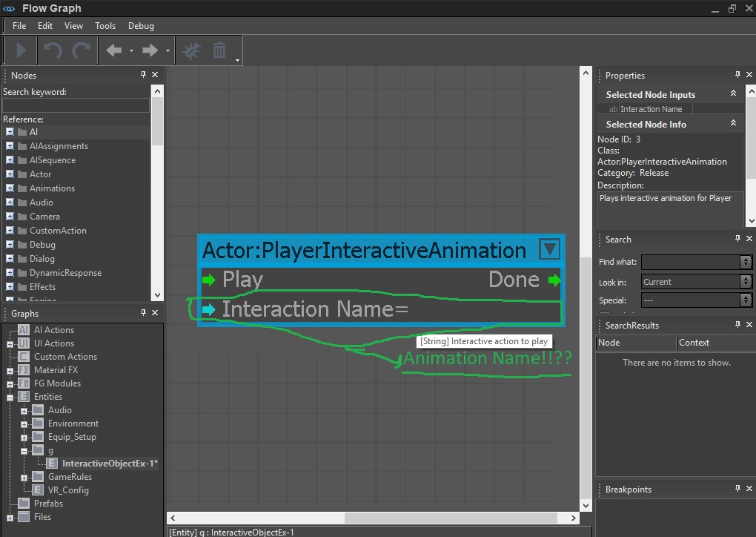This screenshot has height=537, width=756.
Task: Select the AI Actions graph icon
Action: point(24,329)
